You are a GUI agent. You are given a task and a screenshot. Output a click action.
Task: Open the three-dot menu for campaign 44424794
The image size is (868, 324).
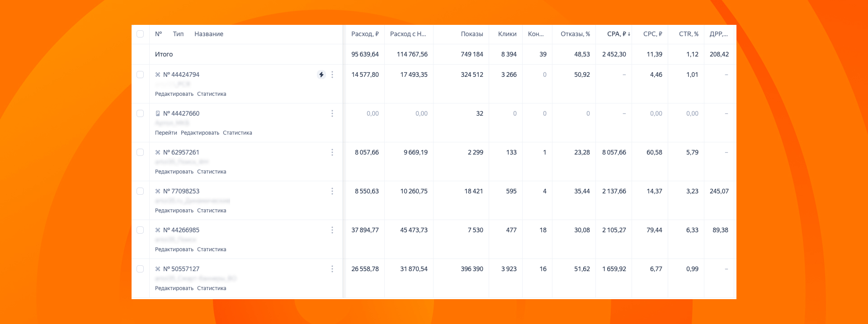pyautogui.click(x=332, y=75)
